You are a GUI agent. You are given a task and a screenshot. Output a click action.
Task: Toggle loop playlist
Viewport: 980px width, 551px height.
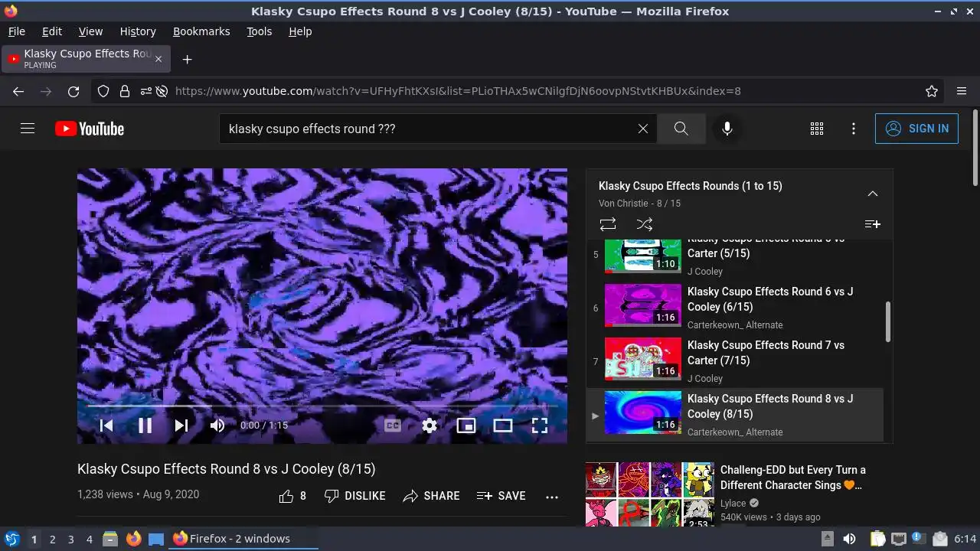tap(608, 224)
